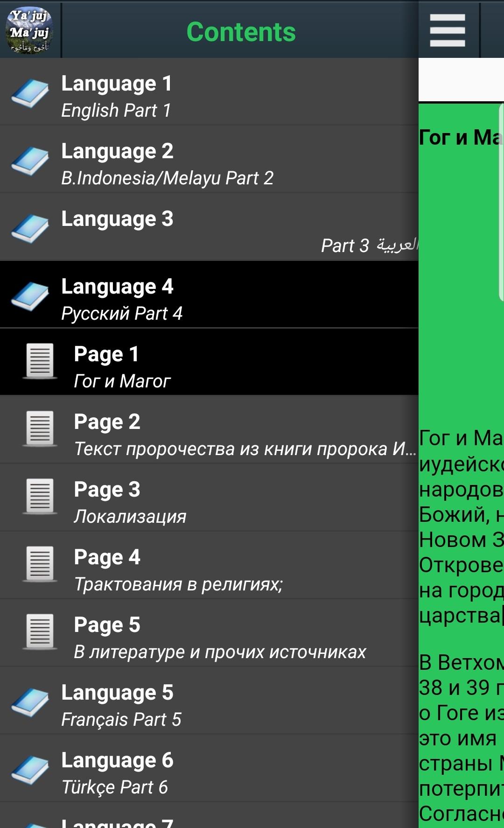Open Page 2 Текст пророчества
This screenshot has width=504, height=828.
[209, 430]
